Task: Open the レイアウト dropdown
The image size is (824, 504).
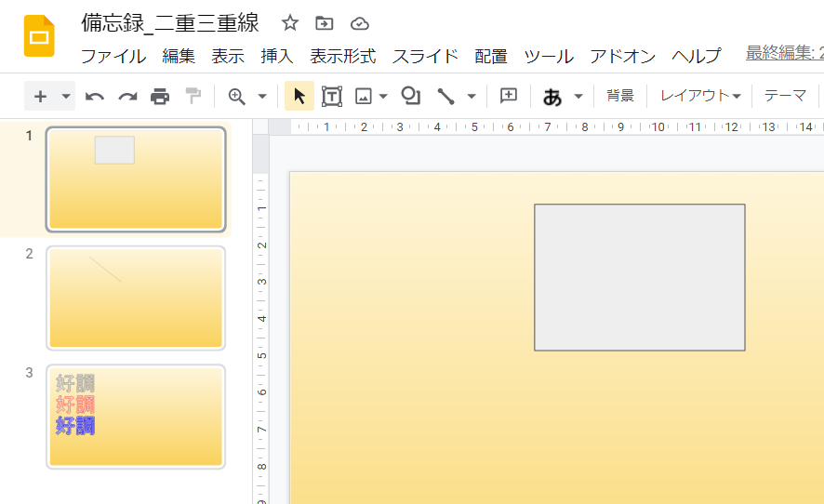Action: click(x=700, y=96)
